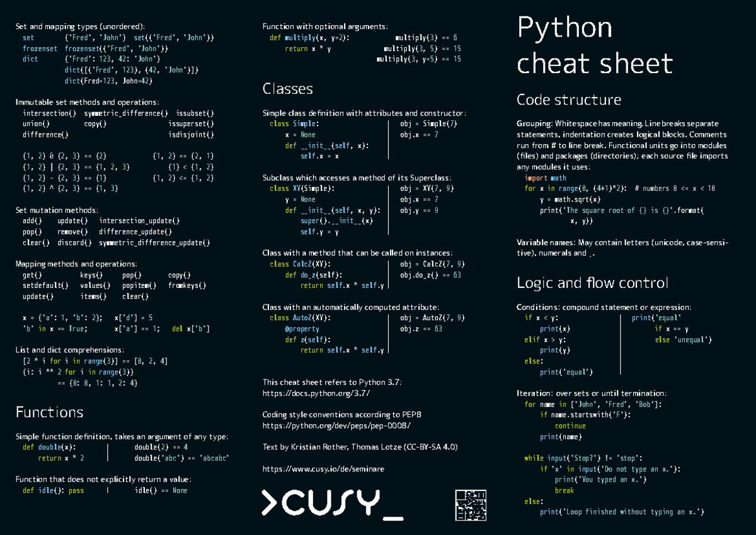Click "del x['b']" statement
Viewport: 756px width, 535px height.
point(191,329)
